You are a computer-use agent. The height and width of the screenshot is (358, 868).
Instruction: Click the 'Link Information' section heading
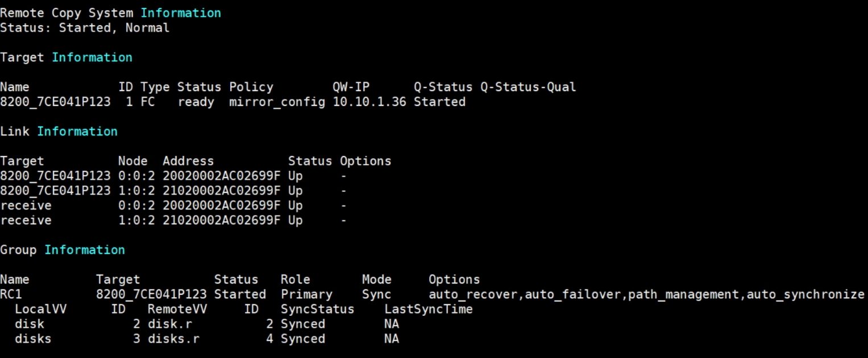click(59, 131)
